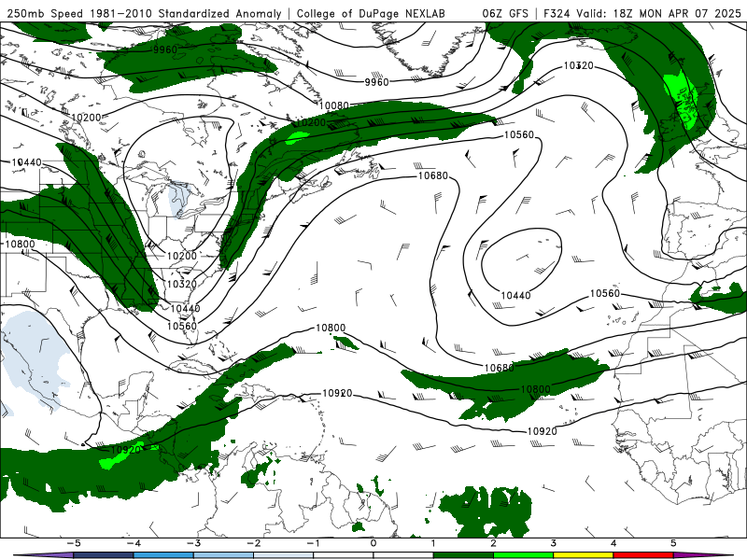
Task: Click the 10320 contour label near Iceland
Action: point(578,65)
